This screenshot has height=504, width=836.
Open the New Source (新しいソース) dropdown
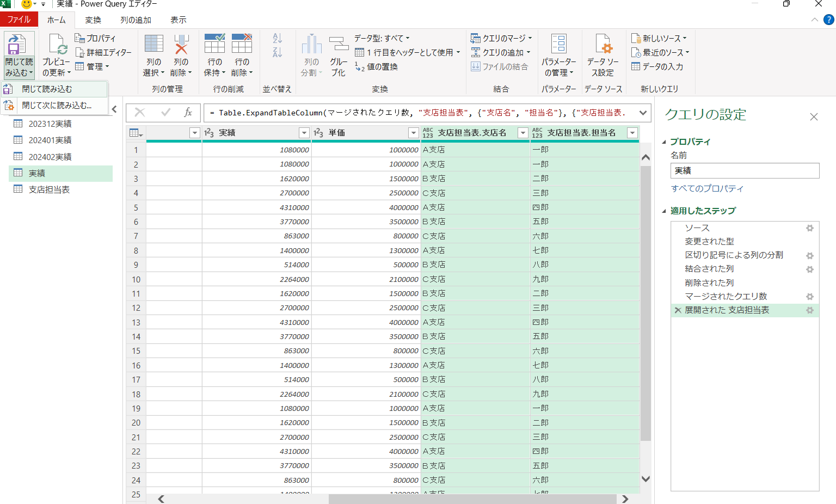click(x=659, y=38)
